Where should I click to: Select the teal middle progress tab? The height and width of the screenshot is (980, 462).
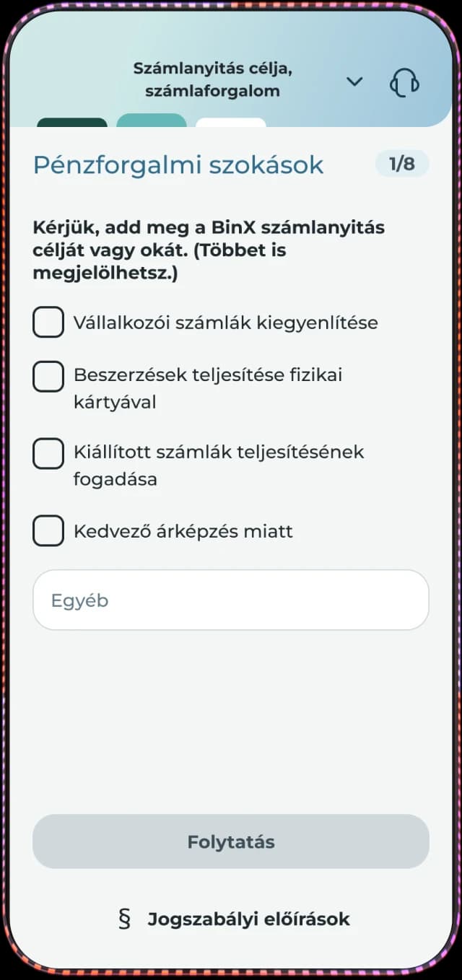[152, 121]
